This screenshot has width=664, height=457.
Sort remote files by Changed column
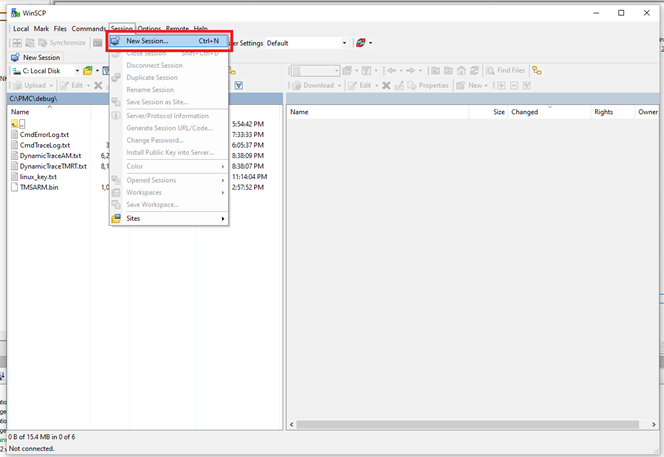[x=525, y=112]
